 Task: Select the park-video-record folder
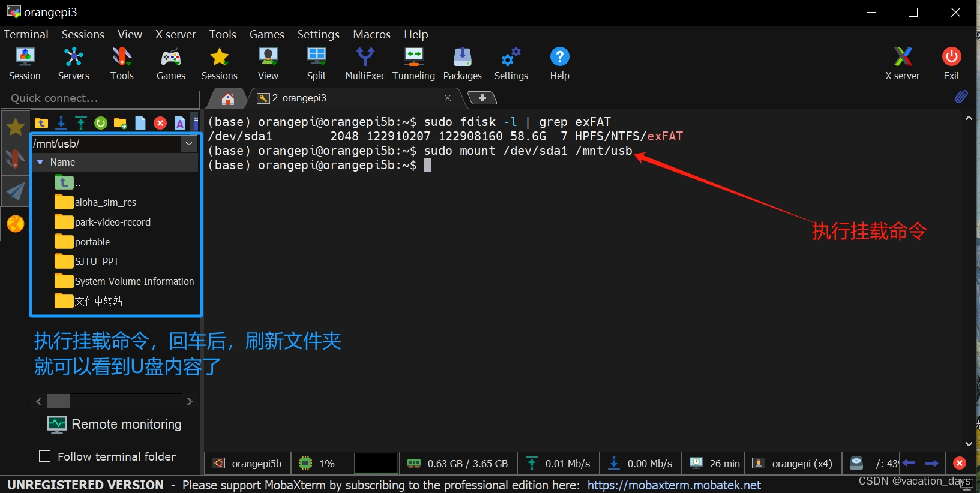click(x=103, y=222)
